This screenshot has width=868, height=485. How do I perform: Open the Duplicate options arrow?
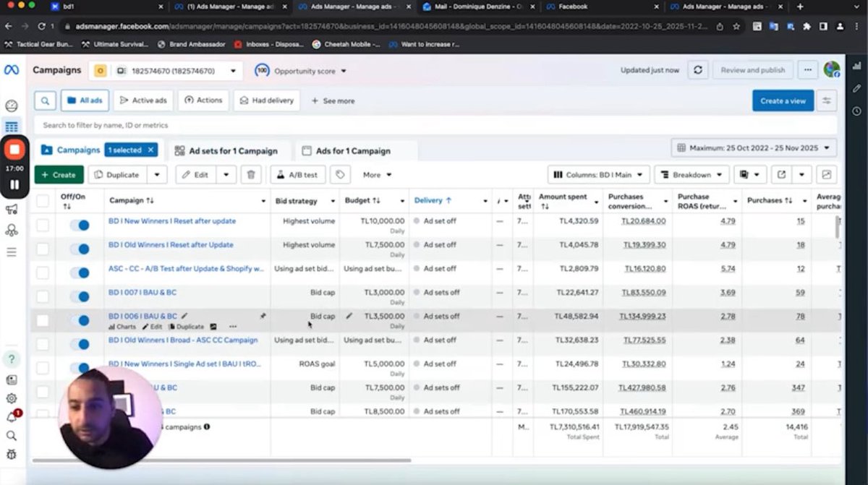(x=157, y=174)
